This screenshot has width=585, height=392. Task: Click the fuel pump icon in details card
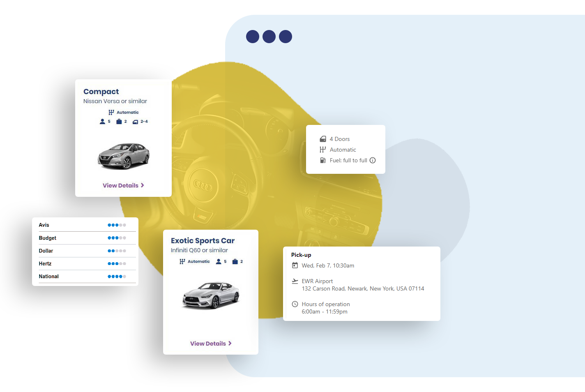coord(323,160)
